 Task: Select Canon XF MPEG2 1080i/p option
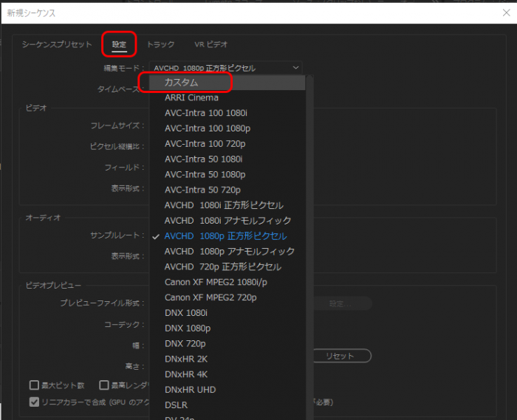click(x=227, y=282)
